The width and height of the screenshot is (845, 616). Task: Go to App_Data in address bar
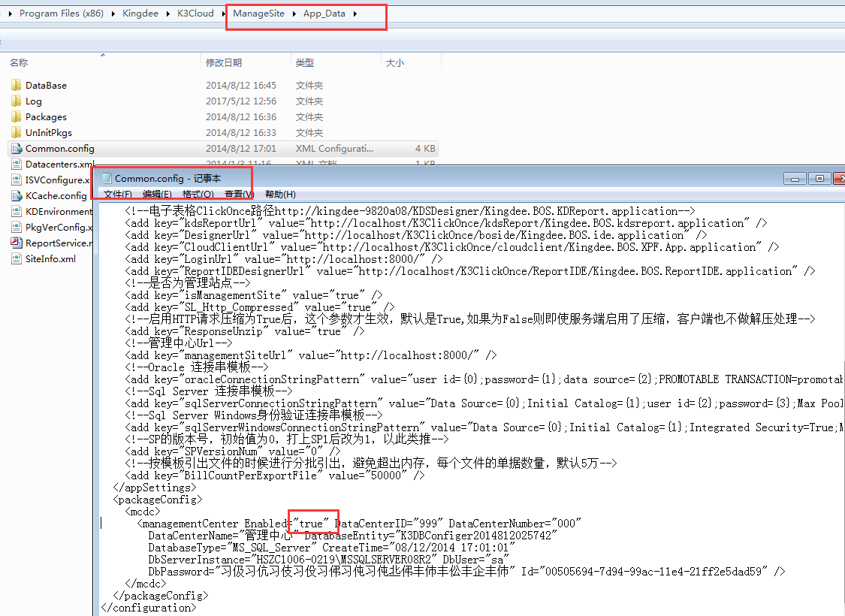[x=324, y=14]
